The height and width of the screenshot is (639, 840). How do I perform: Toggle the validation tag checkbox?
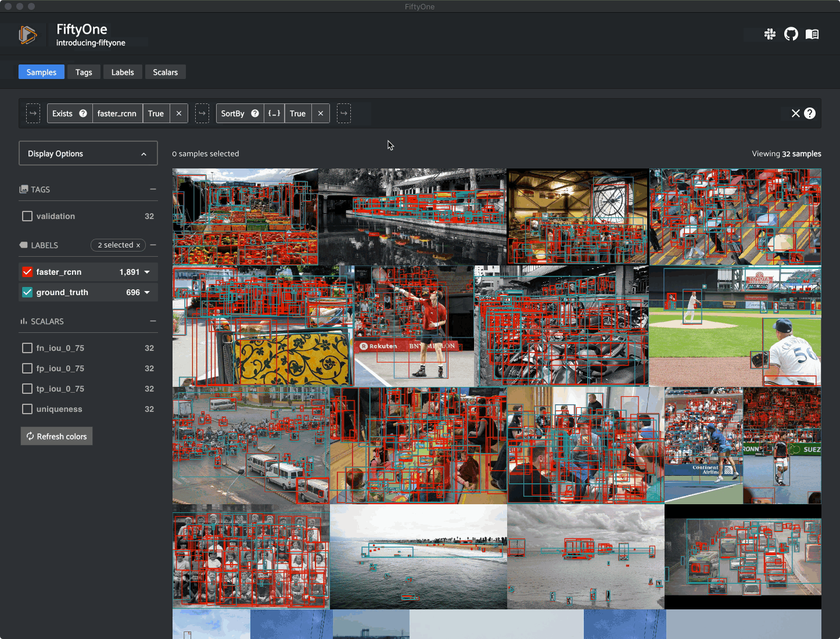point(27,216)
